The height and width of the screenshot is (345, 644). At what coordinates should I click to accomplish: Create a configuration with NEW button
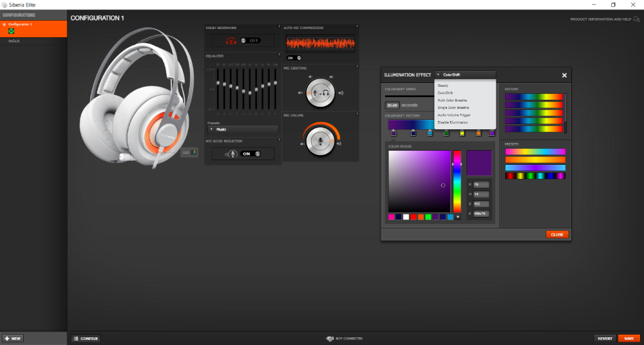(13, 339)
